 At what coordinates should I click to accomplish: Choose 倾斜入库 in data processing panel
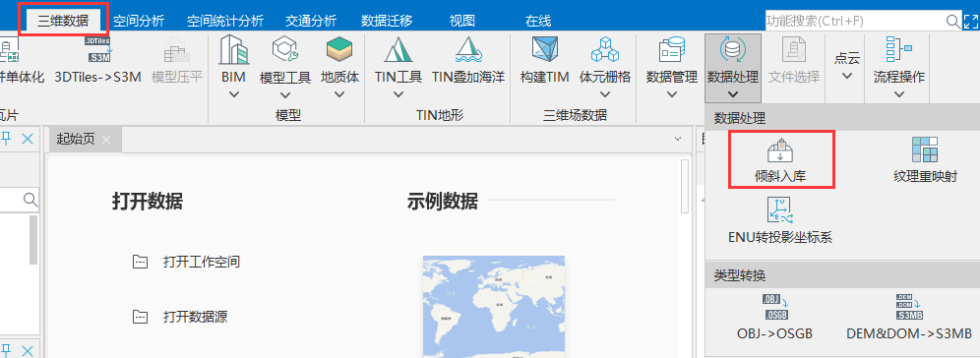[x=780, y=159]
